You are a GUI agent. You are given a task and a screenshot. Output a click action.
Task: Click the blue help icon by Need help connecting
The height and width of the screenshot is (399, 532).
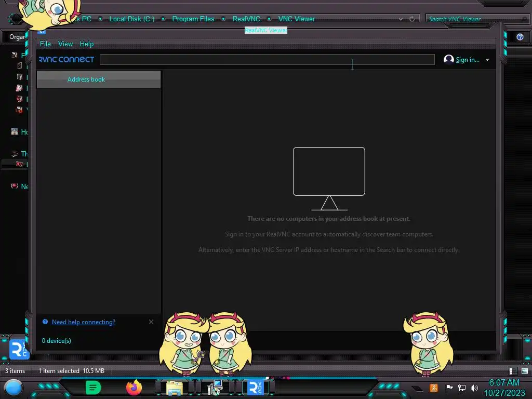tap(45, 322)
